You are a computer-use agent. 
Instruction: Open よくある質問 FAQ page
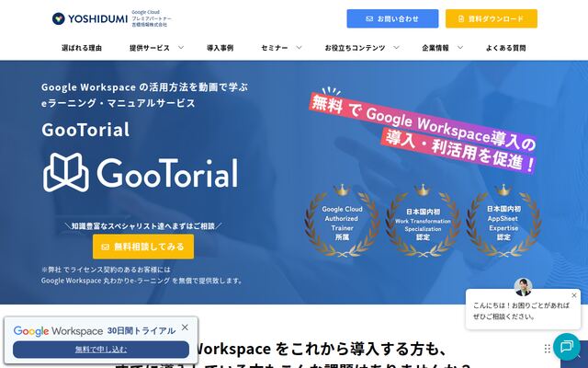(x=506, y=48)
